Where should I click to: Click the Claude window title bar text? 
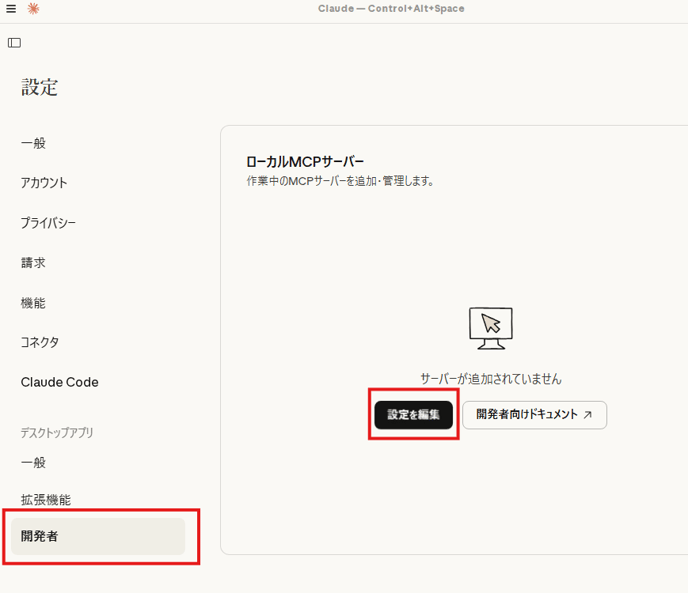[391, 9]
